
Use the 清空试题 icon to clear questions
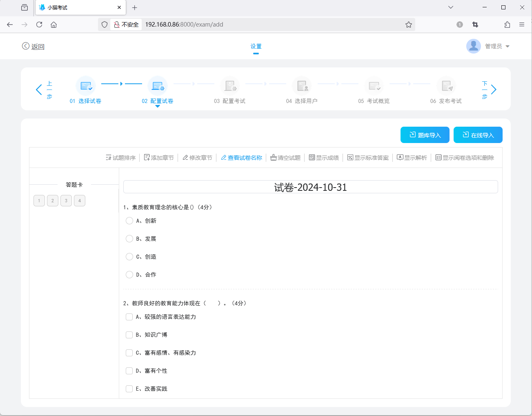tap(274, 157)
